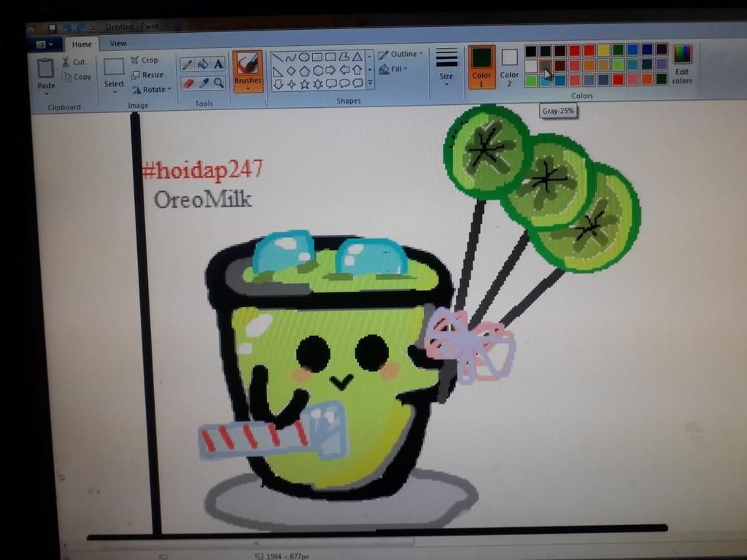Choose the Oval callout shape
This screenshot has width=747, height=560.
pyautogui.click(x=344, y=84)
